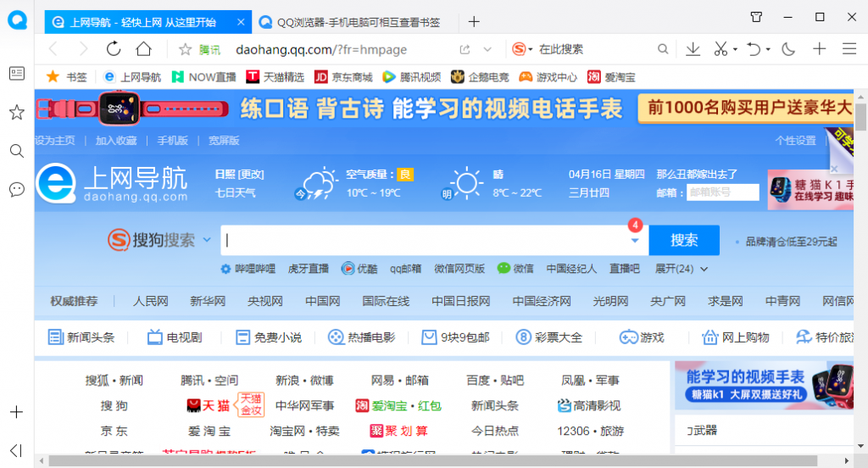The image size is (868, 468).
Task: Bookmark this page with the star icon
Action: 186,49
